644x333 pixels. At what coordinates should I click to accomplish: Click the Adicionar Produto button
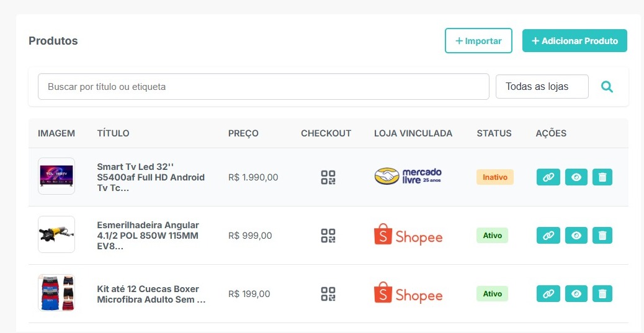575,41
